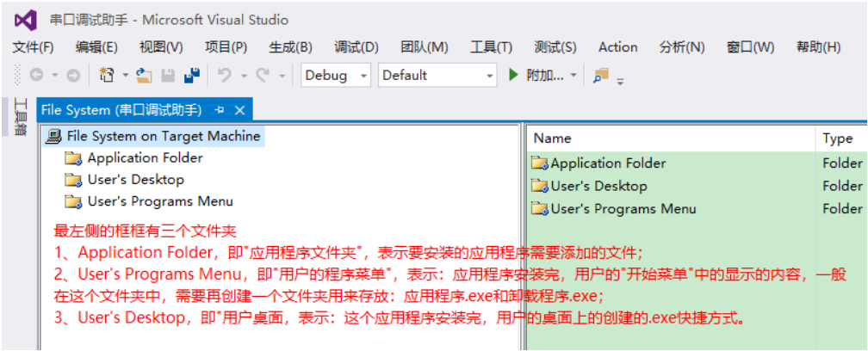Select User's Programs Menu in the left tree
This screenshot has width=868, height=351.
pyautogui.click(x=160, y=201)
